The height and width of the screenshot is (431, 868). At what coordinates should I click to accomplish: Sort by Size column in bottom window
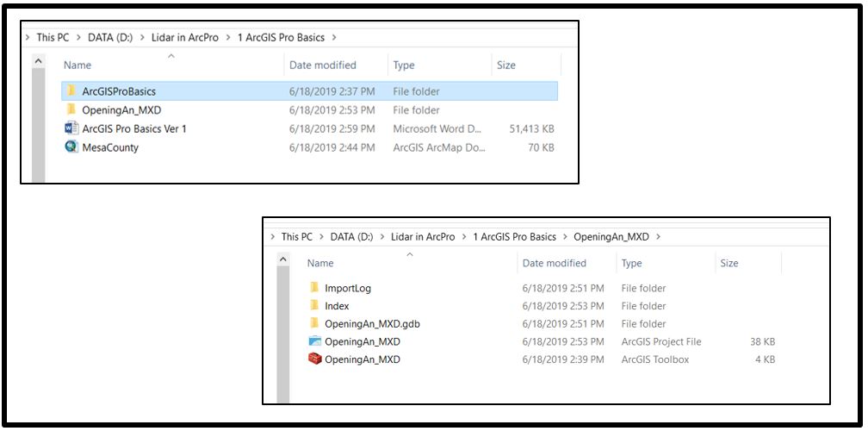729,263
